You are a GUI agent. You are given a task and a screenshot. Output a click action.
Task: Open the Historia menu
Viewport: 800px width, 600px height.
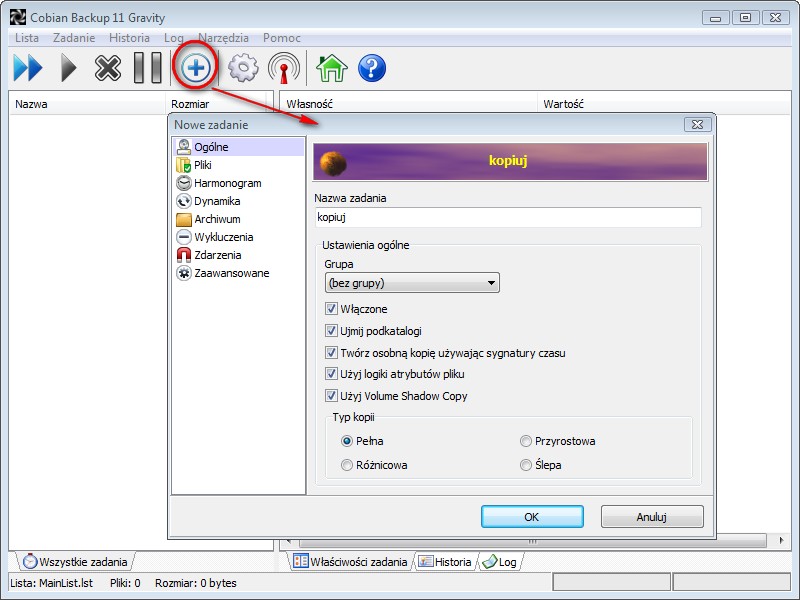pyautogui.click(x=129, y=38)
